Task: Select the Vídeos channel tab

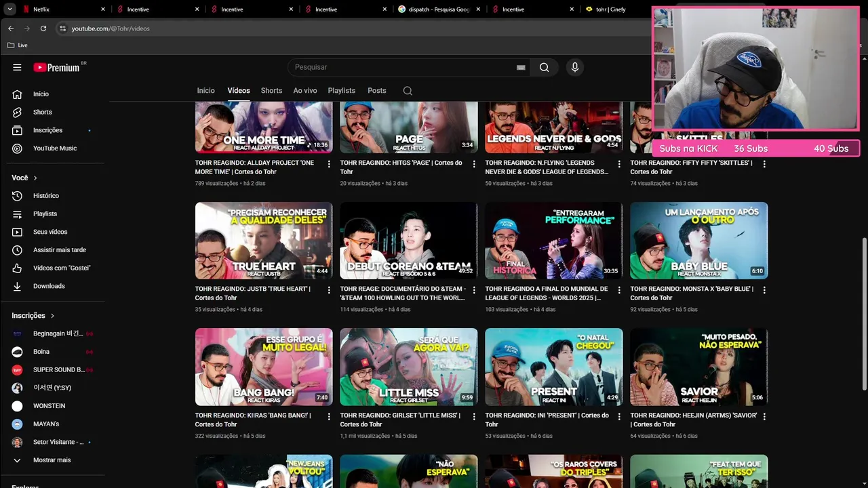Action: (x=239, y=91)
